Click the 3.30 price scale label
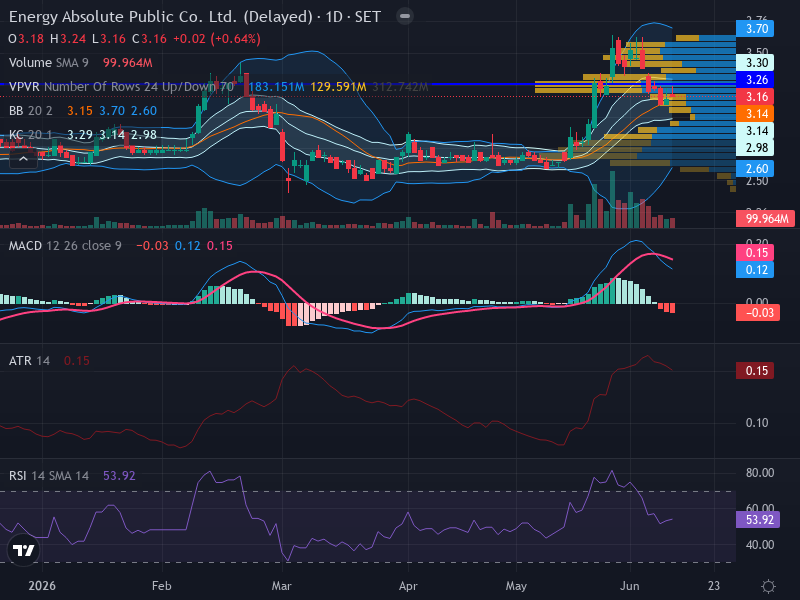The width and height of the screenshot is (800, 600). click(756, 63)
